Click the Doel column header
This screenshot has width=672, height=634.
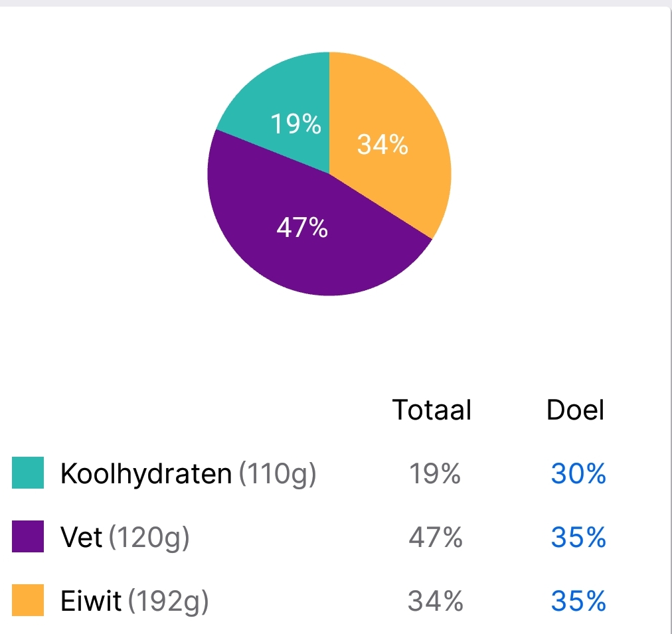tap(575, 410)
